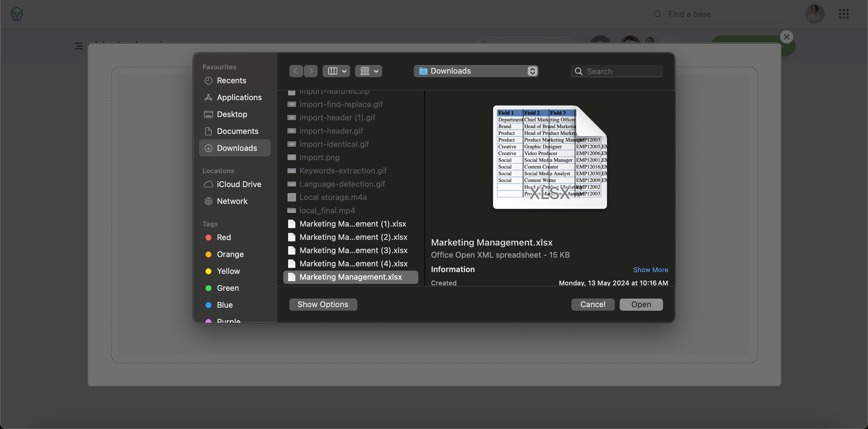This screenshot has width=868, height=429.
Task: Open Recents in the sidebar
Action: coord(231,81)
